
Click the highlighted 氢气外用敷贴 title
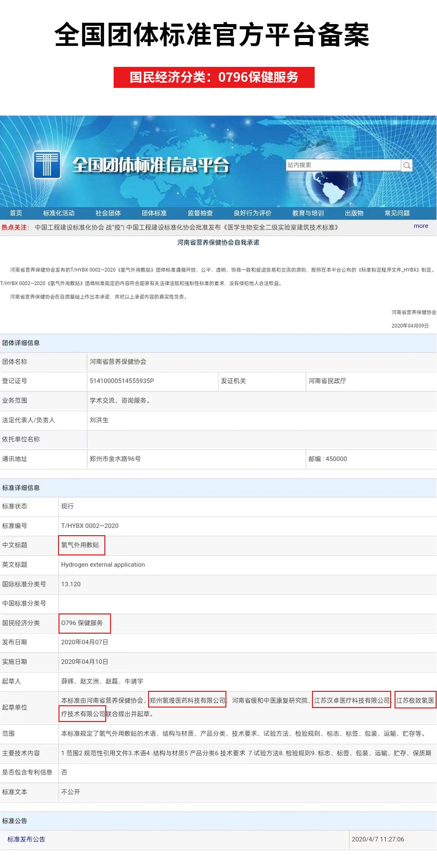[80, 545]
